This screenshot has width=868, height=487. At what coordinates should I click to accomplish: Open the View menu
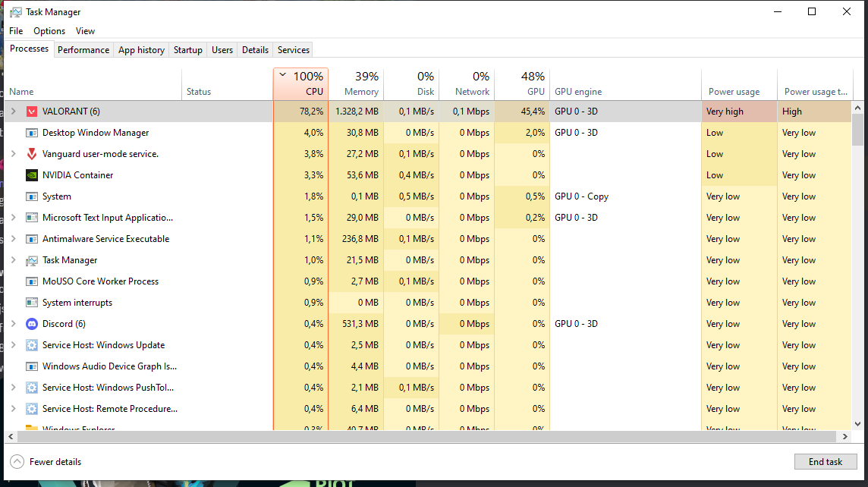pos(85,31)
